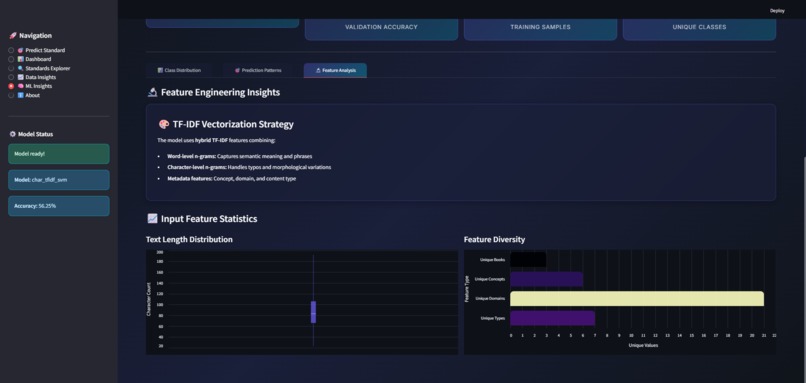The height and width of the screenshot is (383, 806).
Task: Select the About radio option
Action: [x=11, y=95]
